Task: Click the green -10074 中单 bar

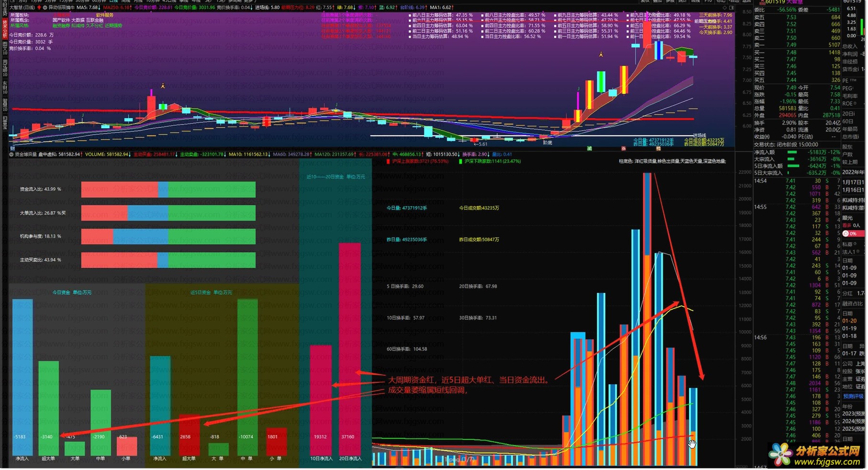Action: (x=247, y=377)
